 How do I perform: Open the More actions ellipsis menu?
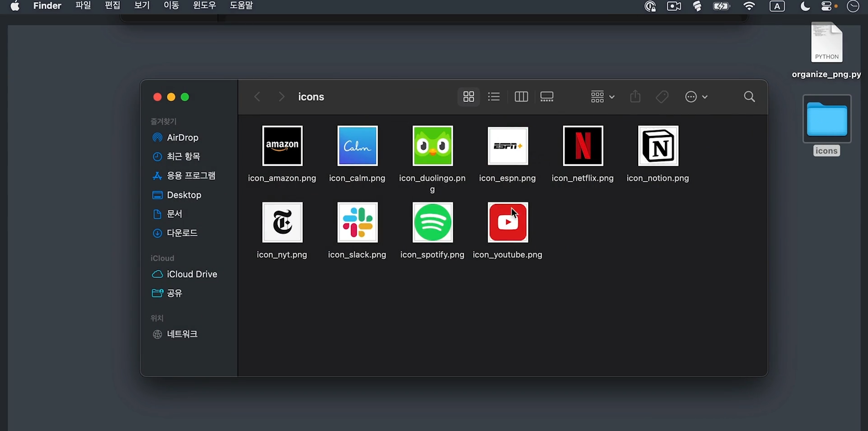[x=696, y=97]
